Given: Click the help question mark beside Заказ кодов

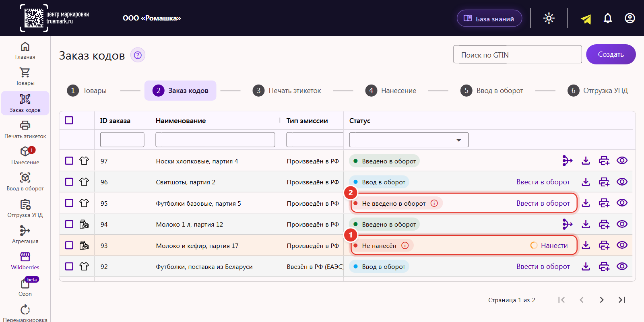Looking at the screenshot, I should coord(138,55).
